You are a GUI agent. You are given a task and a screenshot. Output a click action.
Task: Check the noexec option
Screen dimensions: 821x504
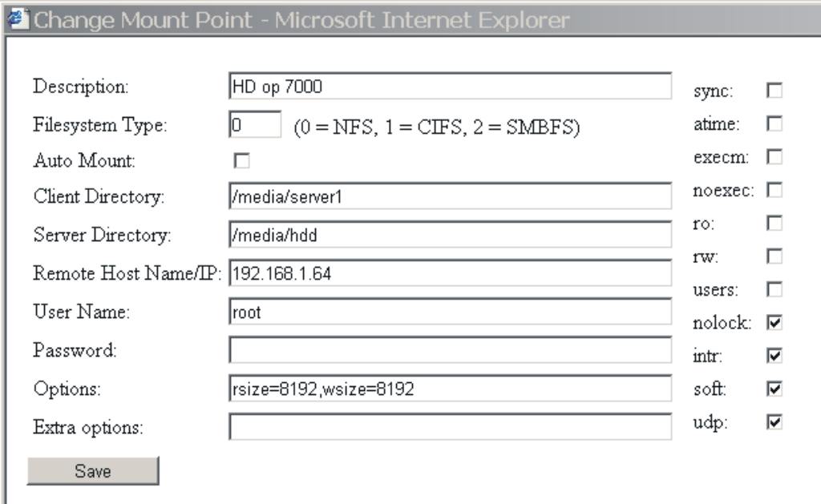(x=774, y=190)
